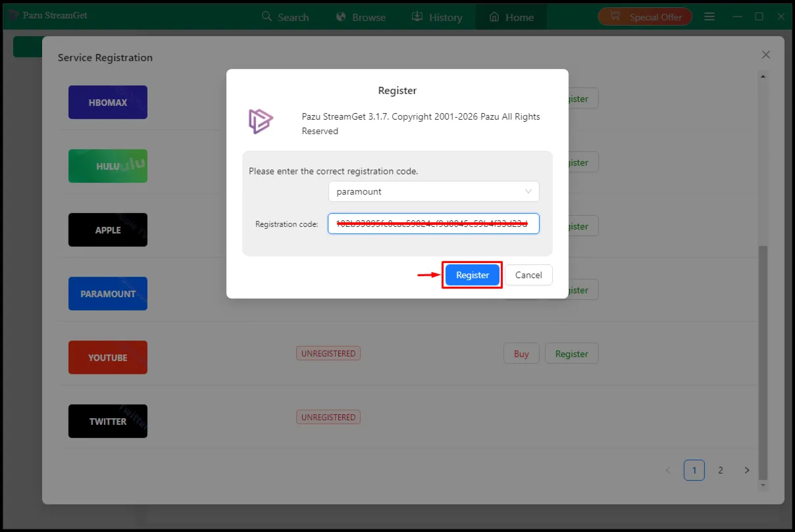Viewport: 795px width, 532px height.
Task: Open the History tab
Action: click(x=437, y=17)
